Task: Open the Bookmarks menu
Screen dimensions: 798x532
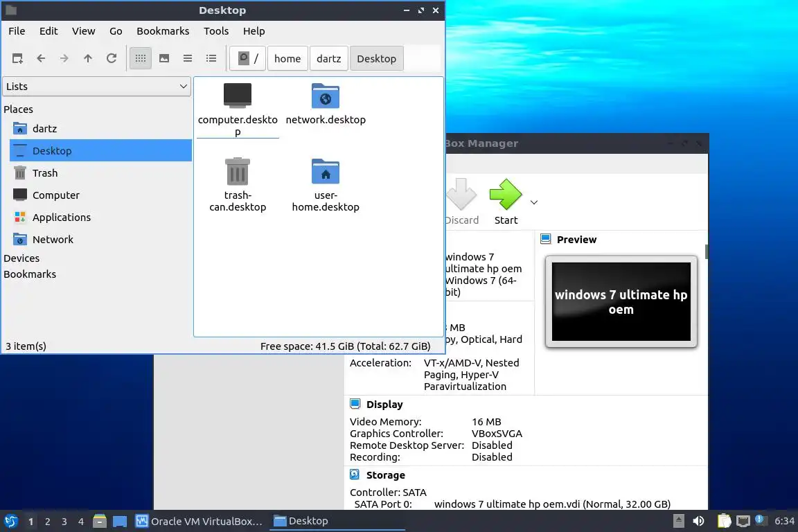Action: pyautogui.click(x=163, y=31)
